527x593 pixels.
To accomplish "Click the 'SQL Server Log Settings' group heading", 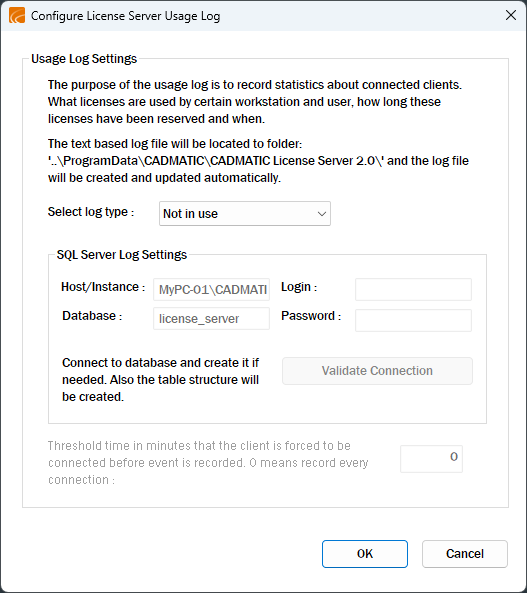I will tap(122, 255).
